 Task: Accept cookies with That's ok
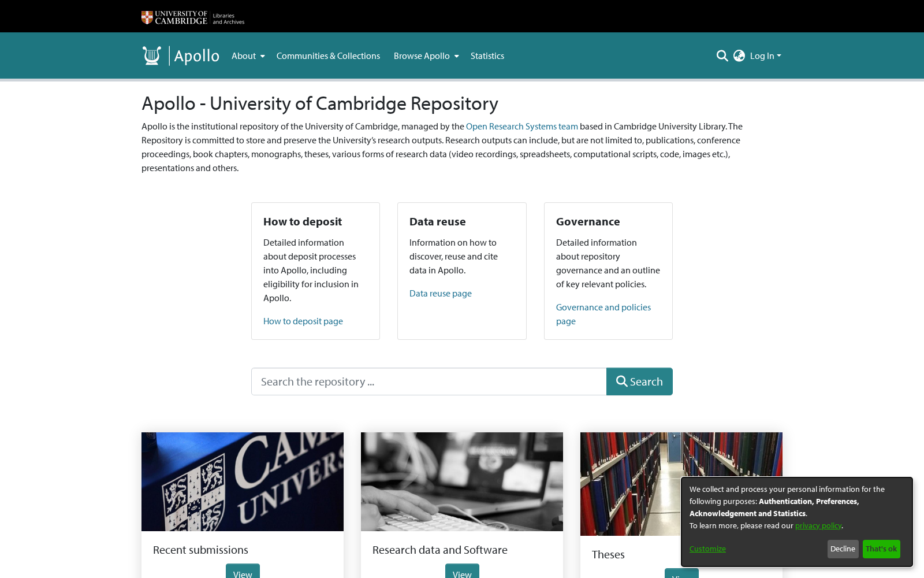click(881, 549)
